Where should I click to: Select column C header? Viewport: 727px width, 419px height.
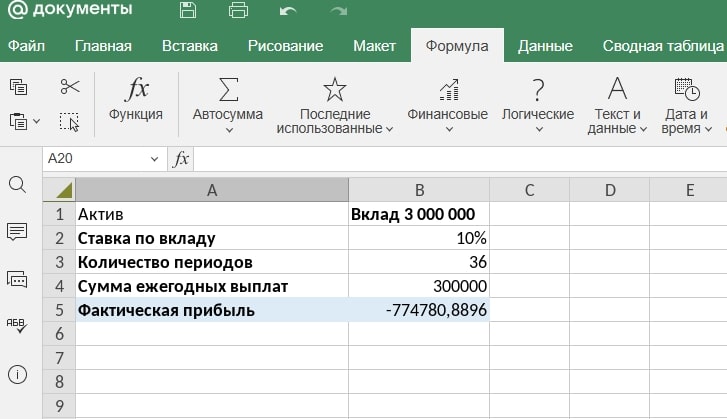529,190
